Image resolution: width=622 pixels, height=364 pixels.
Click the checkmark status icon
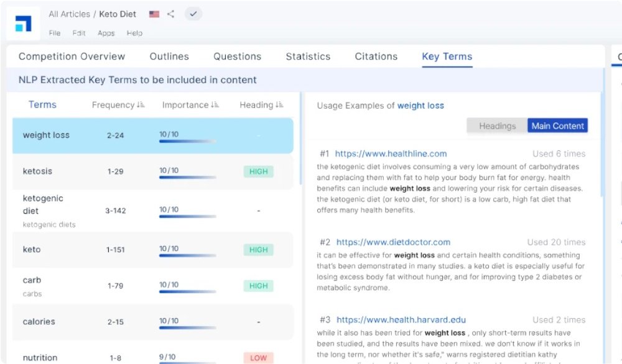click(193, 14)
